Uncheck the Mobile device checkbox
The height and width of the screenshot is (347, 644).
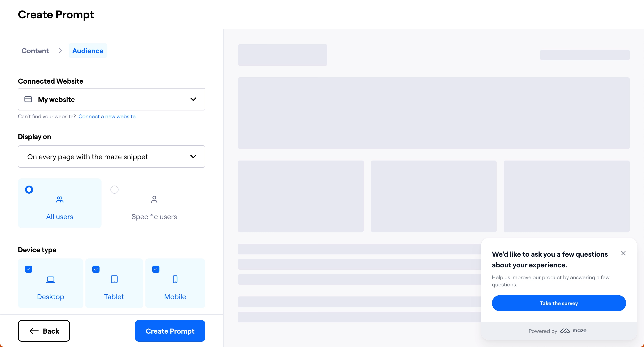(x=155, y=269)
